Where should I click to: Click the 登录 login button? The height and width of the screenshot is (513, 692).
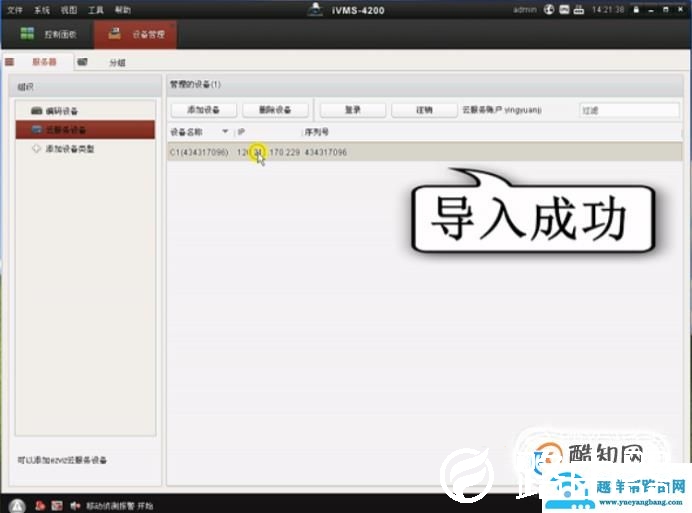[x=353, y=110]
